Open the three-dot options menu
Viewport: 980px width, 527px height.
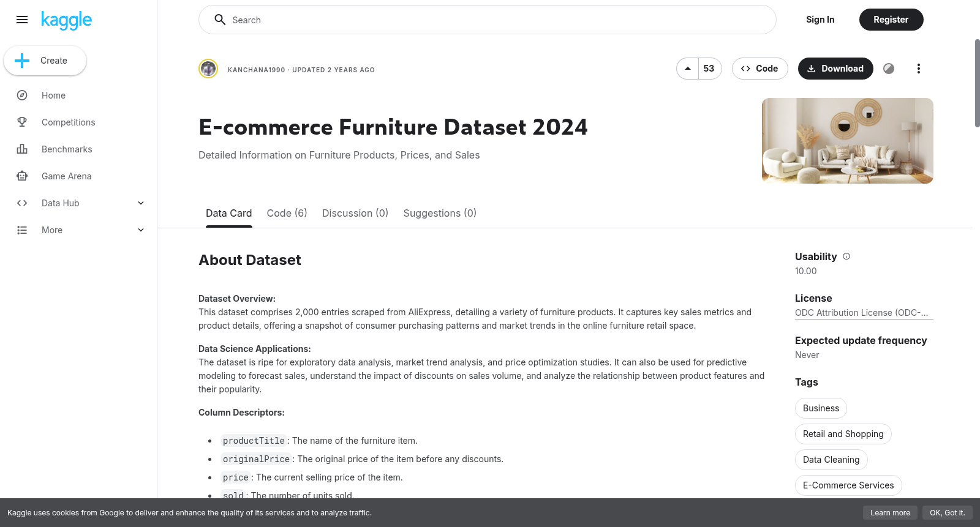918,69
